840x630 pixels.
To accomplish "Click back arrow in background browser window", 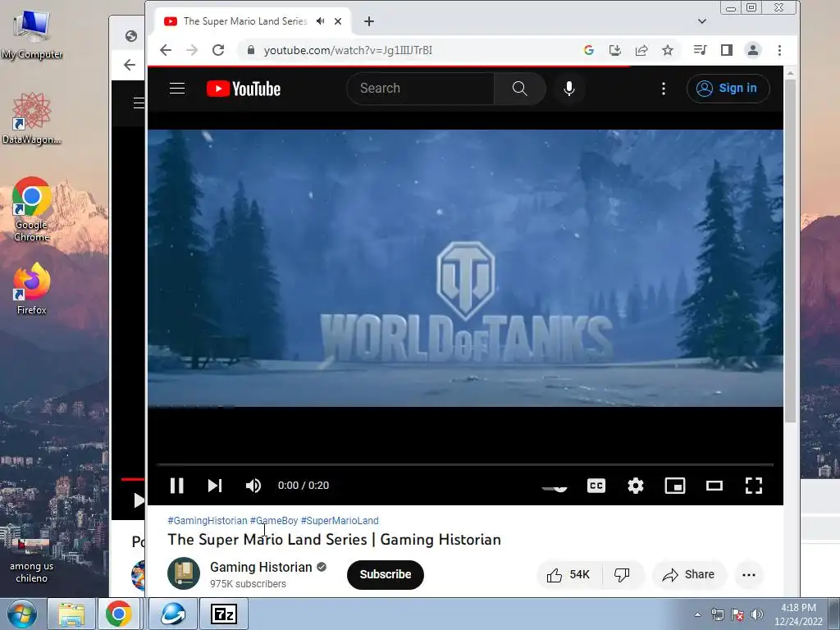I will click(129, 65).
